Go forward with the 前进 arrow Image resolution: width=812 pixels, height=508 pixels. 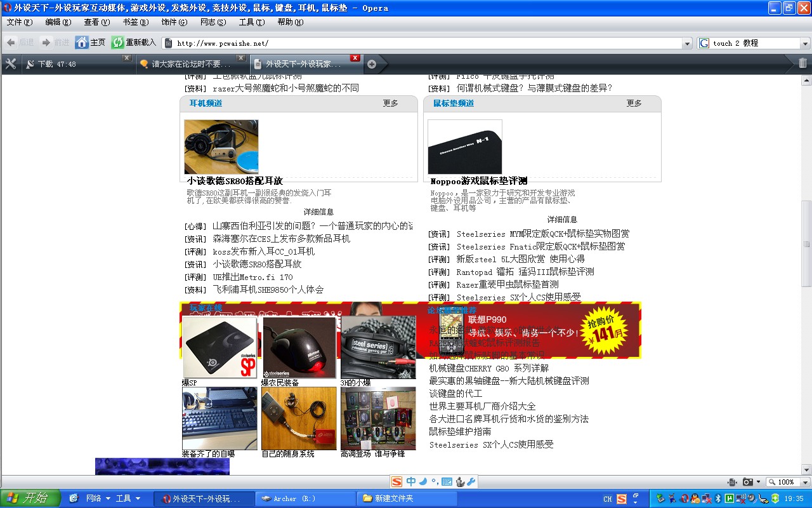46,43
